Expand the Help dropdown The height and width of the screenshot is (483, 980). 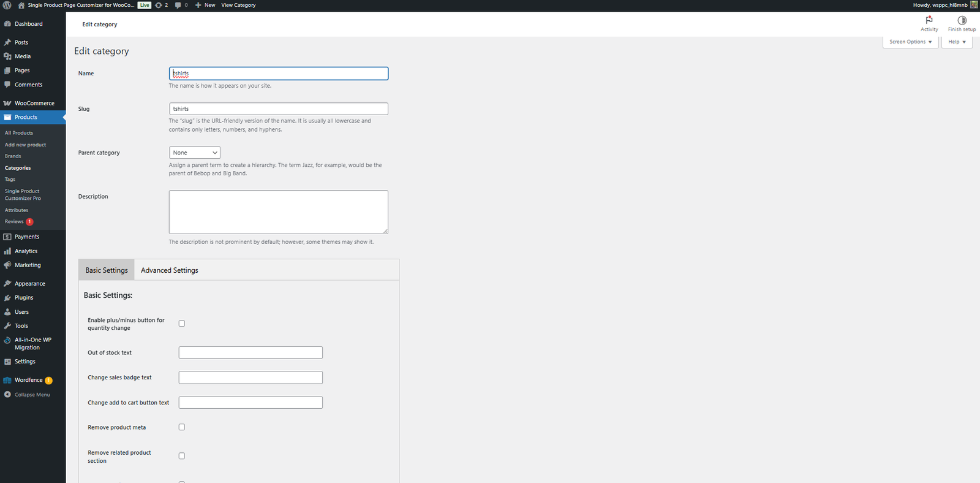[957, 42]
